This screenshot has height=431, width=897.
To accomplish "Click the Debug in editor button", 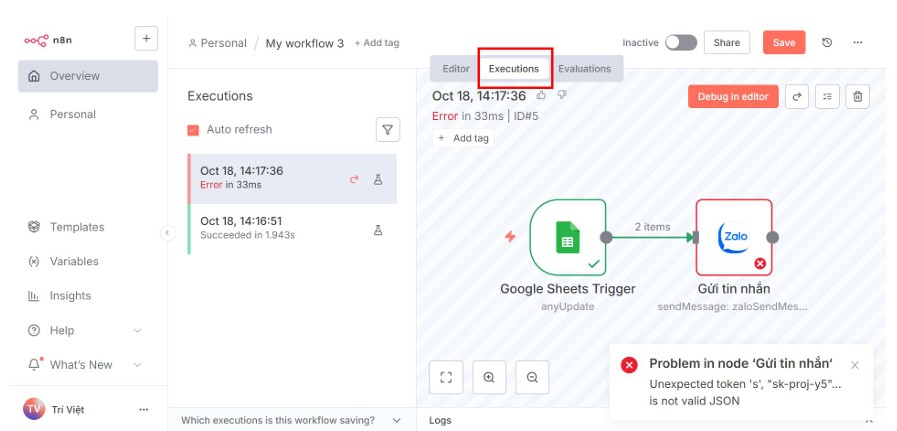I will tap(733, 97).
